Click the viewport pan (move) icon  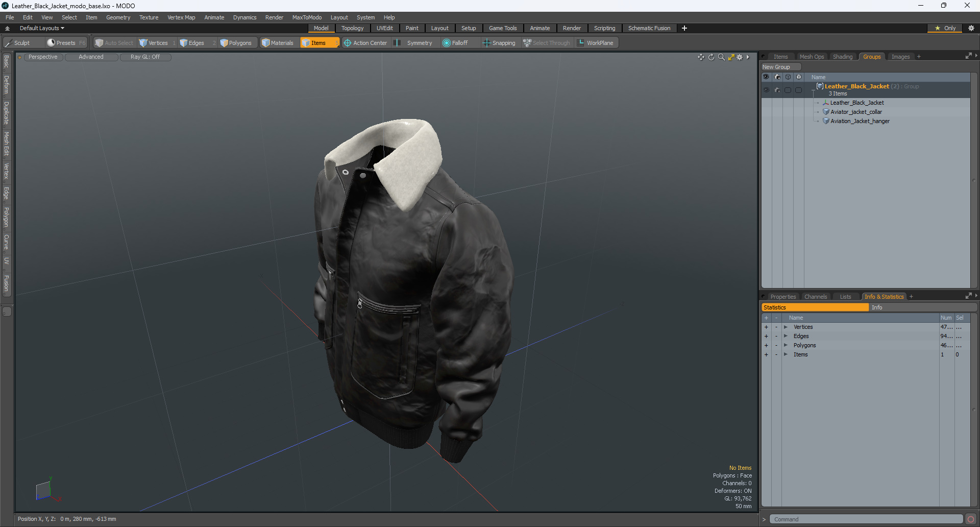click(701, 57)
